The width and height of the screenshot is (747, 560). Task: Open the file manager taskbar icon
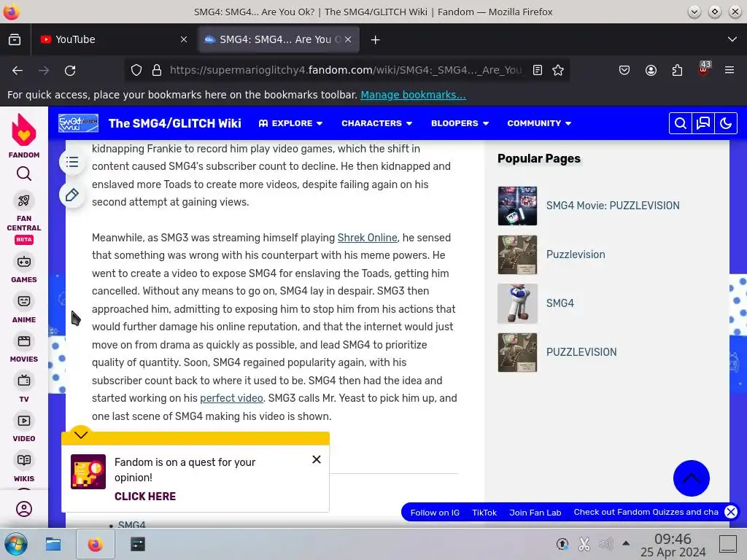(x=53, y=544)
